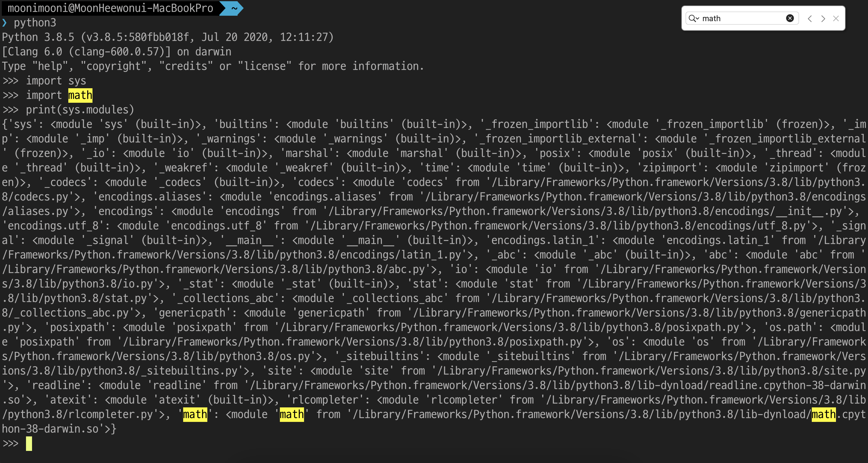Screen dimensions: 868x463
Task: Click highlighted "math" in the lib-dynload path
Action: click(824, 414)
